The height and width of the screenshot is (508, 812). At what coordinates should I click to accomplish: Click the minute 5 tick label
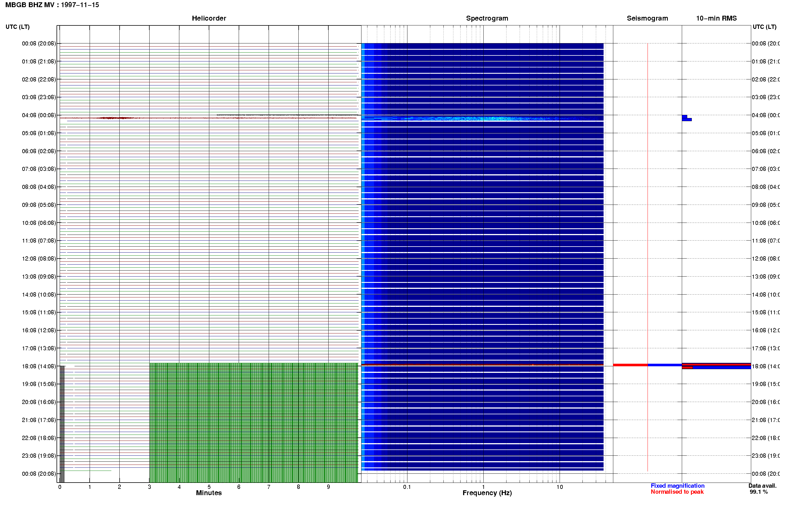(x=209, y=487)
